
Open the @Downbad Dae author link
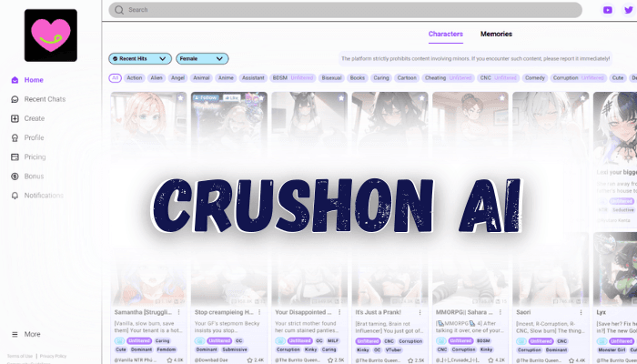point(211,360)
